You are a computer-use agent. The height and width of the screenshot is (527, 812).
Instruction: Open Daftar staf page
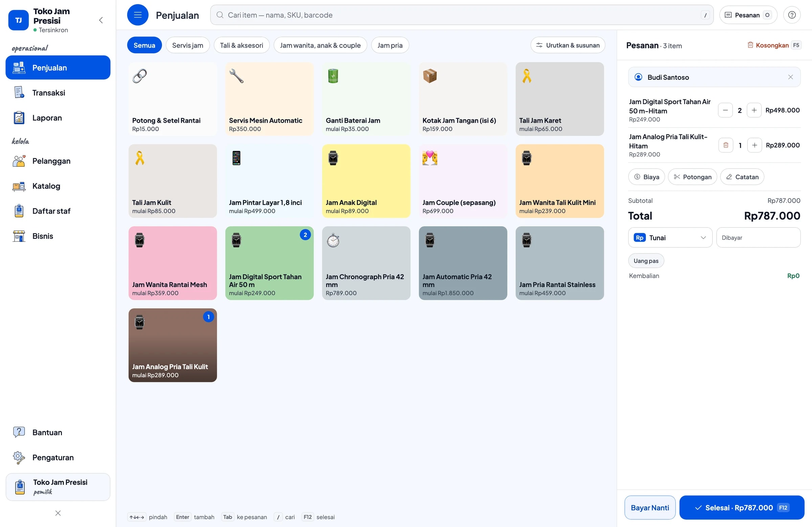[x=58, y=211]
